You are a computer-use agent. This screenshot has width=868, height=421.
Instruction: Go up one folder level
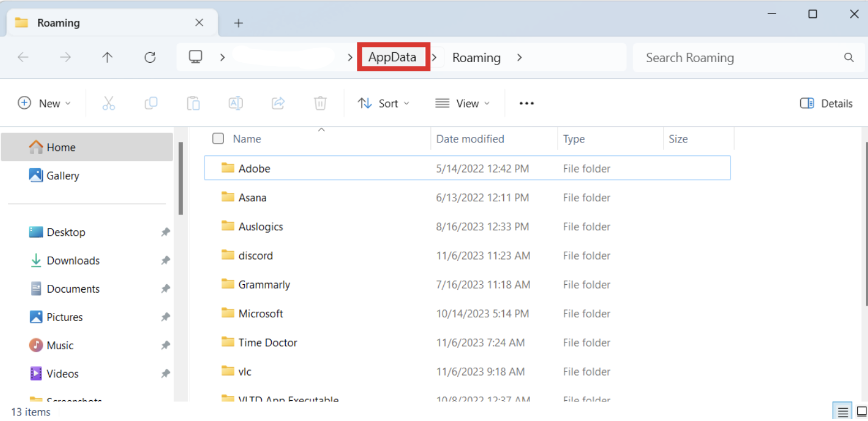[x=107, y=57]
